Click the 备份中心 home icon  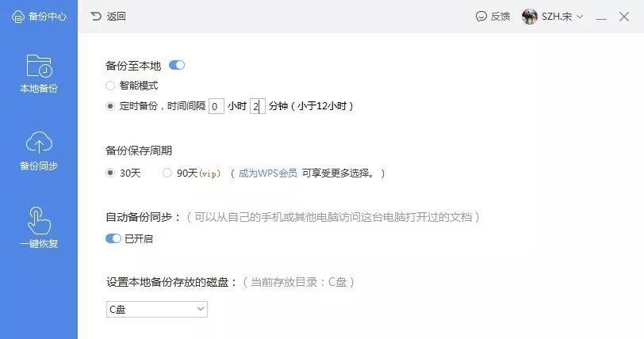click(x=18, y=17)
